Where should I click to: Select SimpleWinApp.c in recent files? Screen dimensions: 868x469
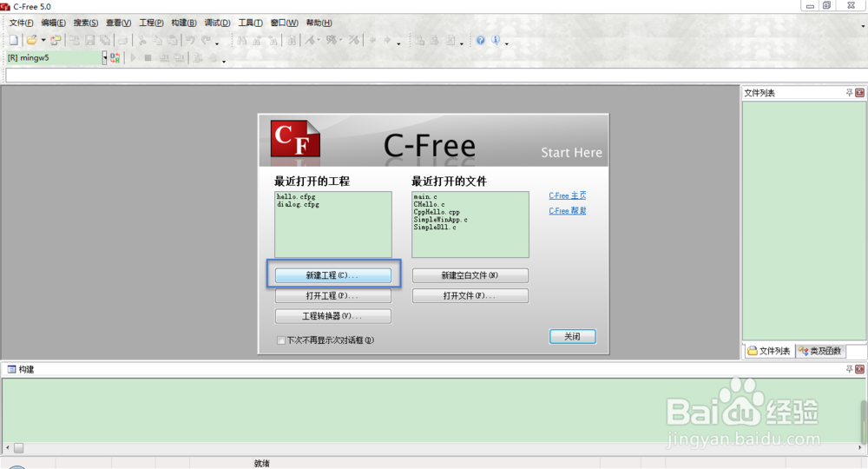441,220
